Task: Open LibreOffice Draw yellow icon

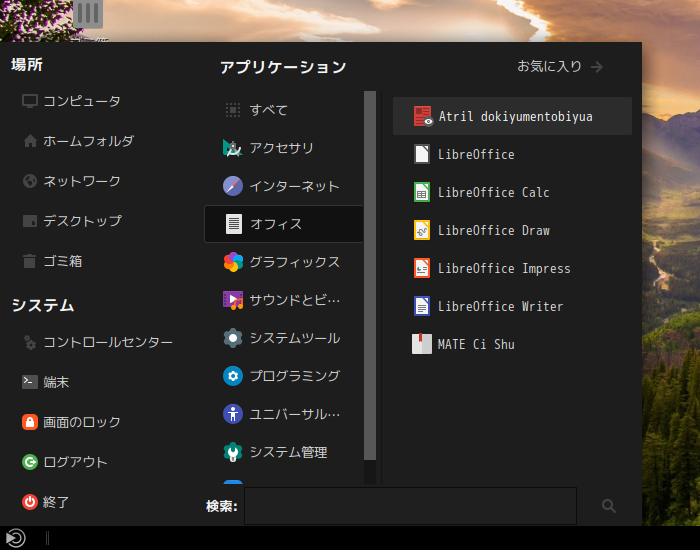Action: 422,230
